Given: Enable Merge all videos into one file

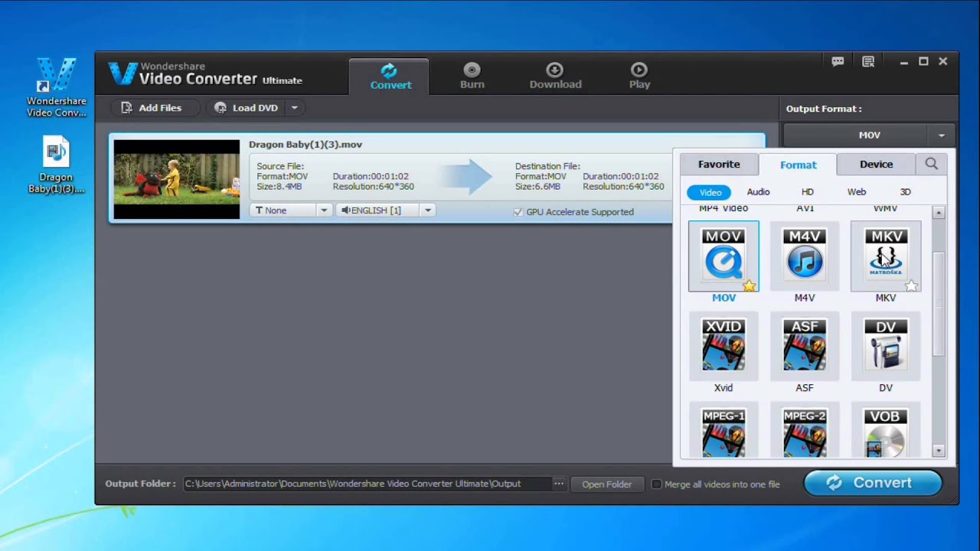Looking at the screenshot, I should pos(656,484).
